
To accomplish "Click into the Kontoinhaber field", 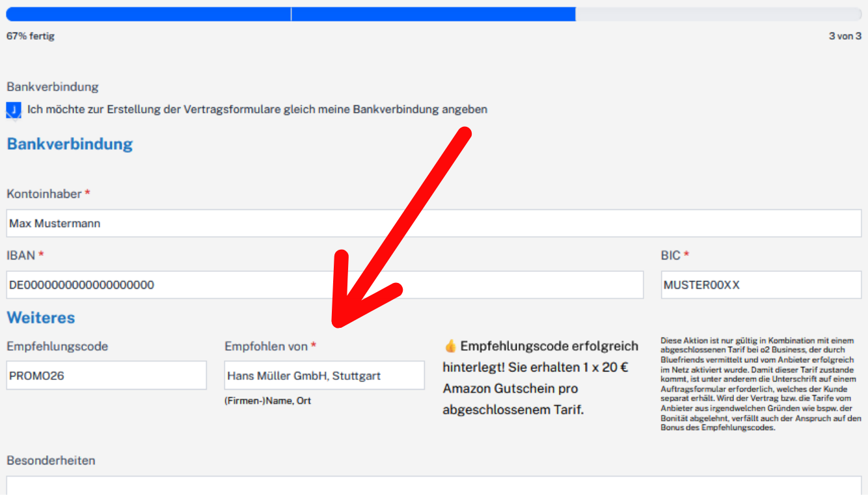I will pos(433,223).
